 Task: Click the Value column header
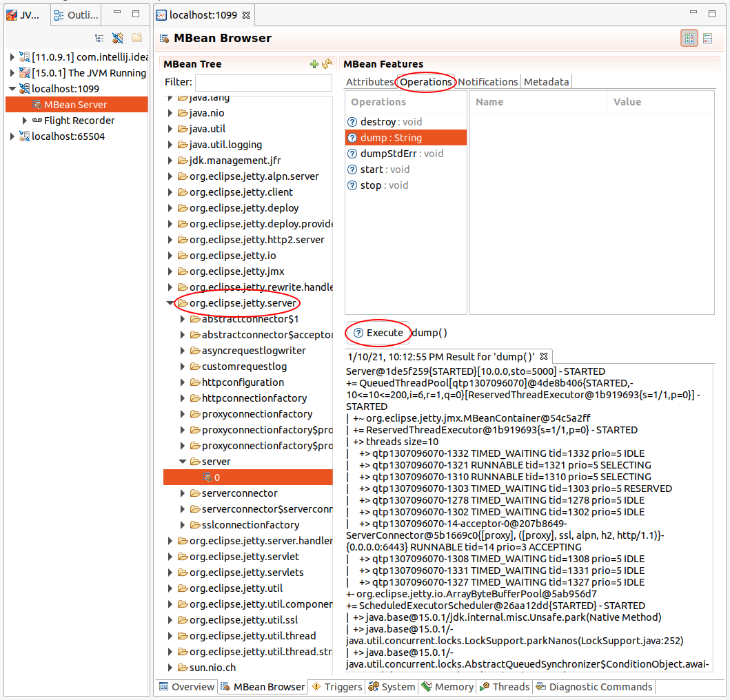[x=660, y=102]
